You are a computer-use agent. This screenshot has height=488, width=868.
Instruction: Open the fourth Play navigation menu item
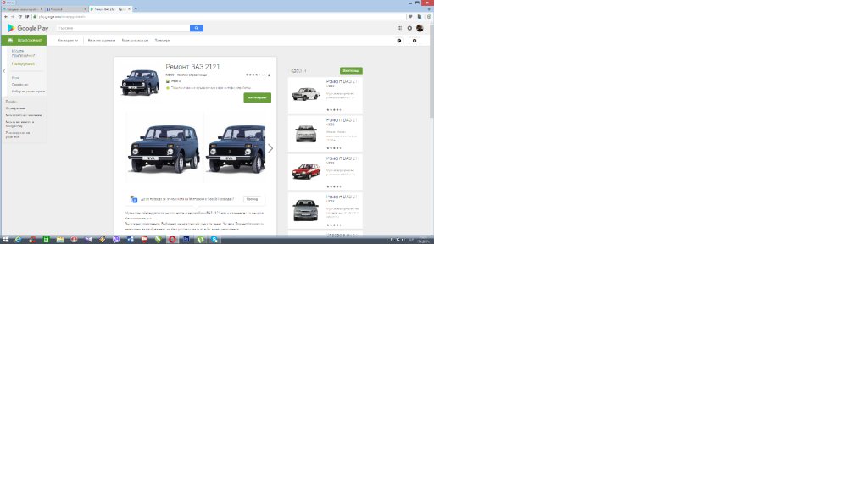click(x=162, y=41)
